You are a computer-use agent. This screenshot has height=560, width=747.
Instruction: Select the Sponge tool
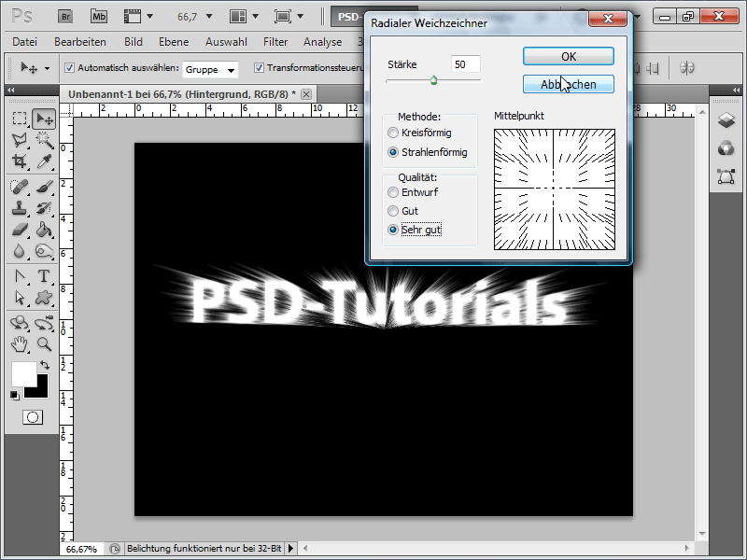44,250
